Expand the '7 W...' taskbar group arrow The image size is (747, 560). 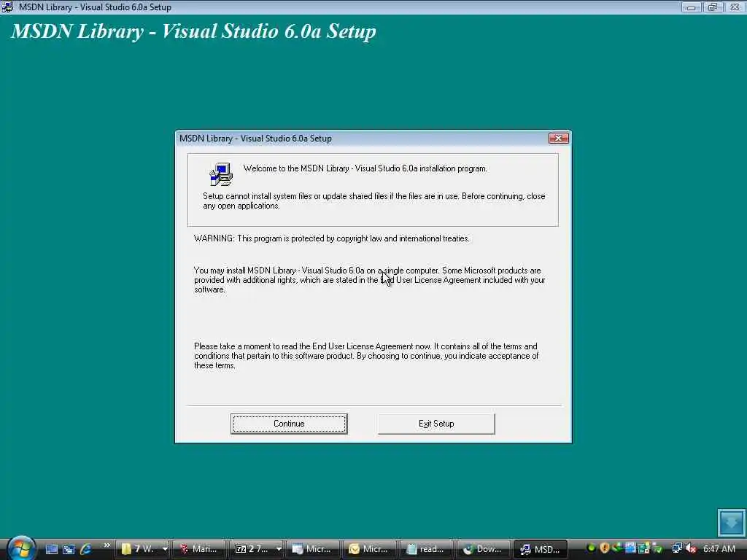tap(165, 549)
